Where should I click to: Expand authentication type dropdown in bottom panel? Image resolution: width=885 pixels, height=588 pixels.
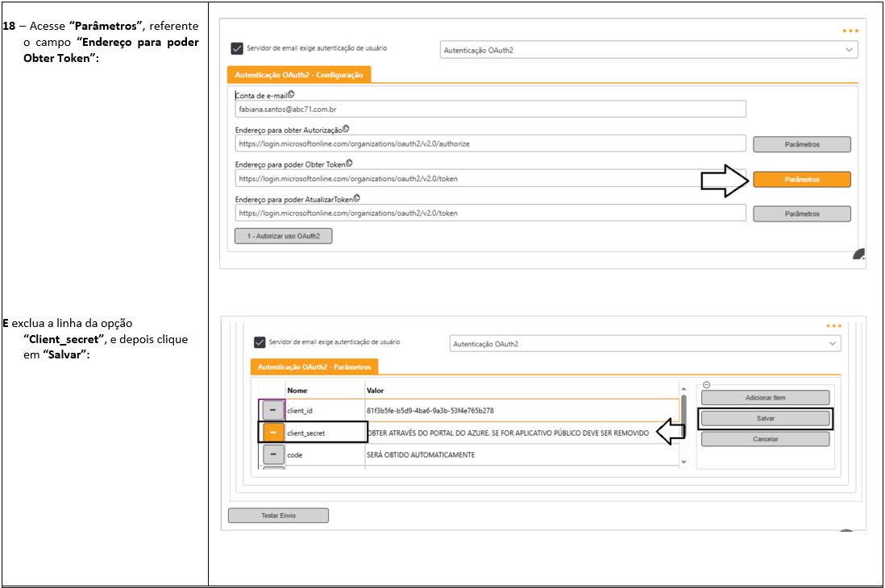point(645,344)
